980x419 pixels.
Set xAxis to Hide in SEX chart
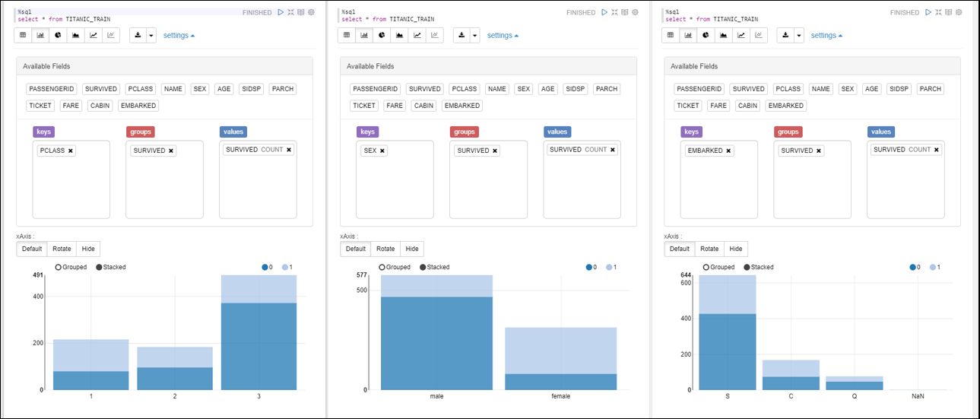tap(411, 249)
